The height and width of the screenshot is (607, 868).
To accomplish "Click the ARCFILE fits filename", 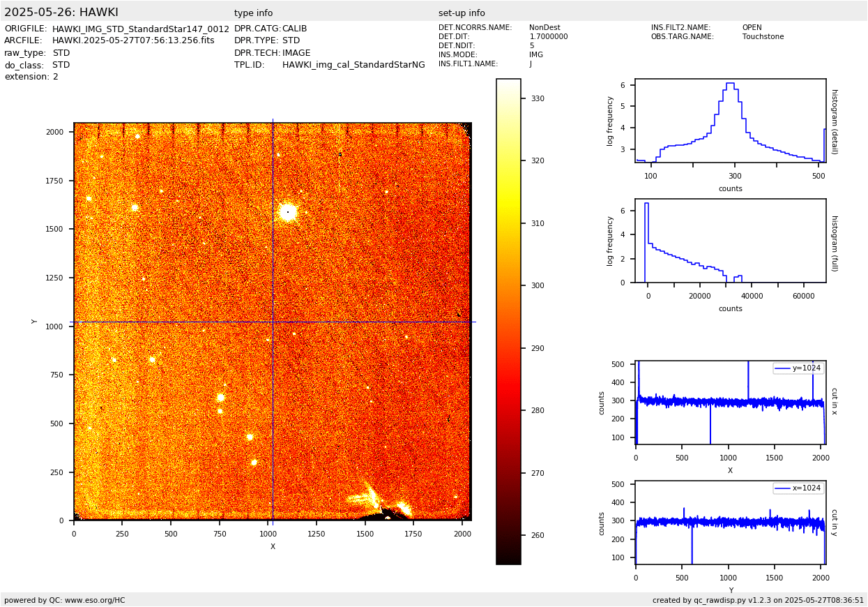I will pyautogui.click(x=133, y=41).
